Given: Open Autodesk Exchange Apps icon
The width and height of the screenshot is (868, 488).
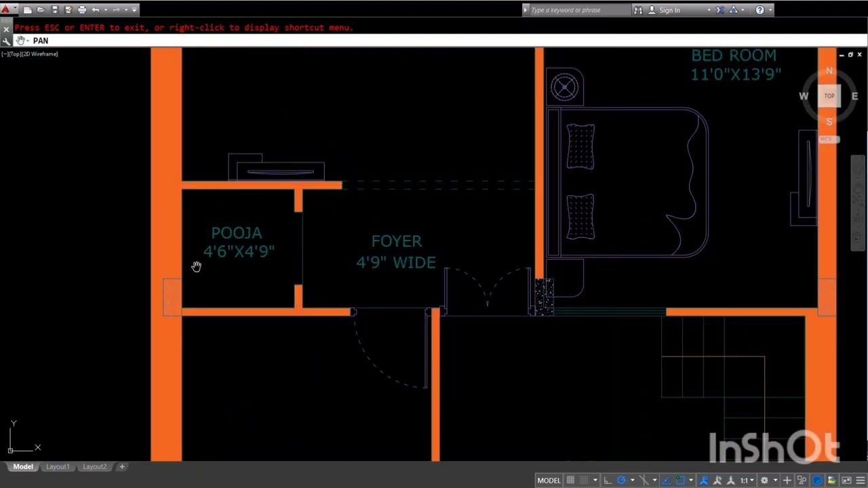Looking at the screenshot, I should click(720, 10).
